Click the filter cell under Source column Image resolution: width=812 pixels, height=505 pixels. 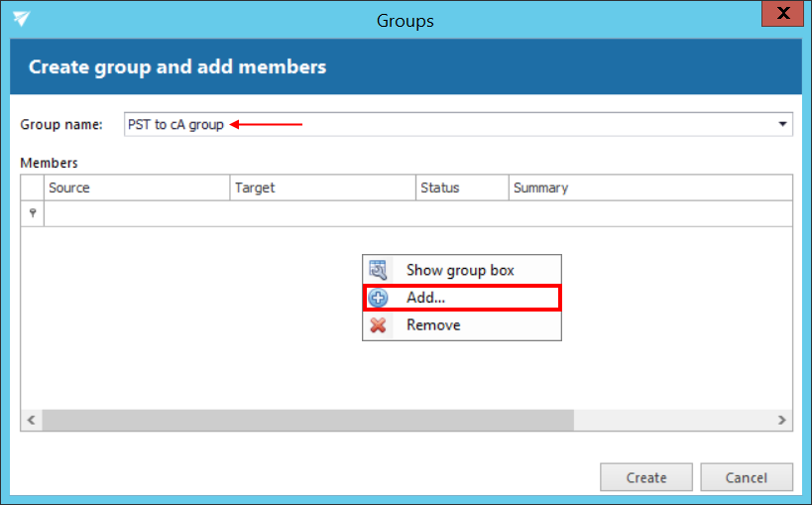coord(137,213)
